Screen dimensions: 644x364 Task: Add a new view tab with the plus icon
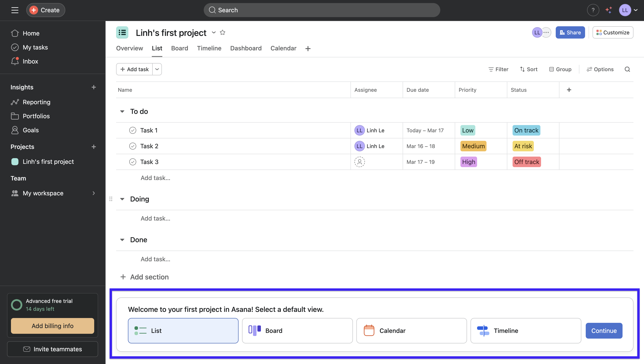[308, 48]
